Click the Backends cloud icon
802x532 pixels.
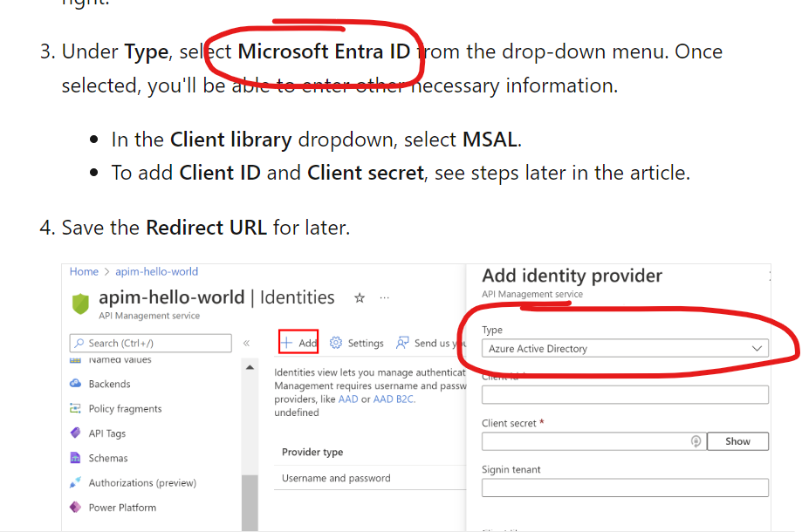75,383
